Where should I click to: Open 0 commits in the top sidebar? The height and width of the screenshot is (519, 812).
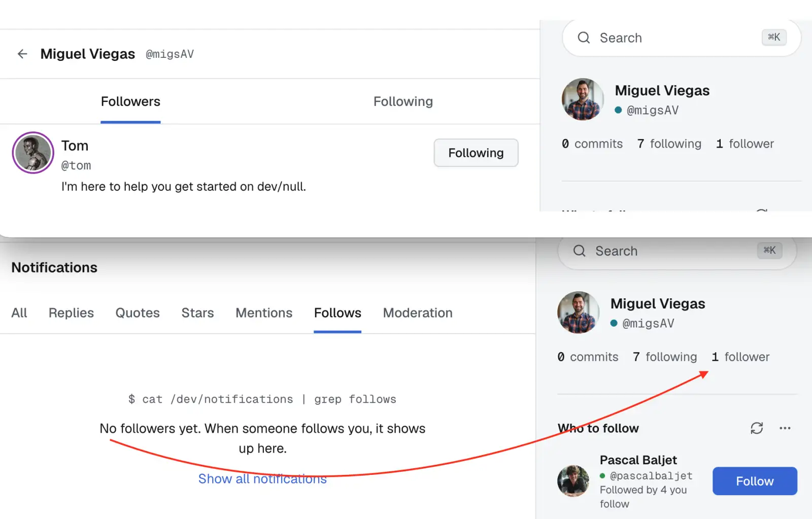click(x=592, y=144)
